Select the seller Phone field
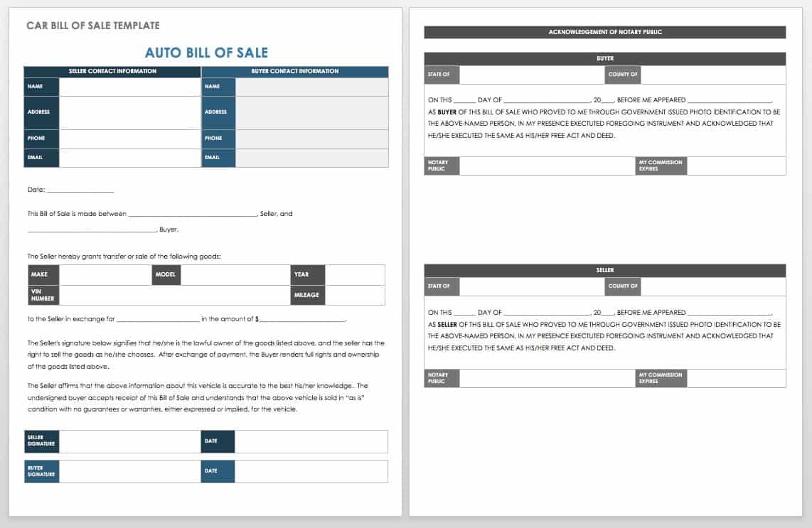The width and height of the screenshot is (812, 528). 129,139
